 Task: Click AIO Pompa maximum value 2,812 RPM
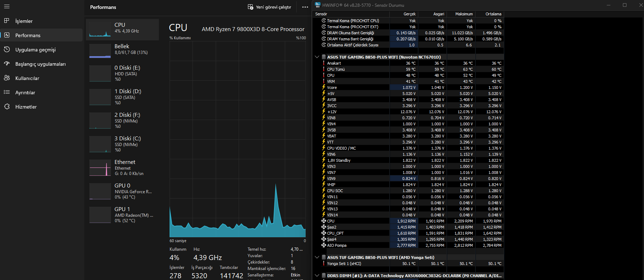coord(464,245)
